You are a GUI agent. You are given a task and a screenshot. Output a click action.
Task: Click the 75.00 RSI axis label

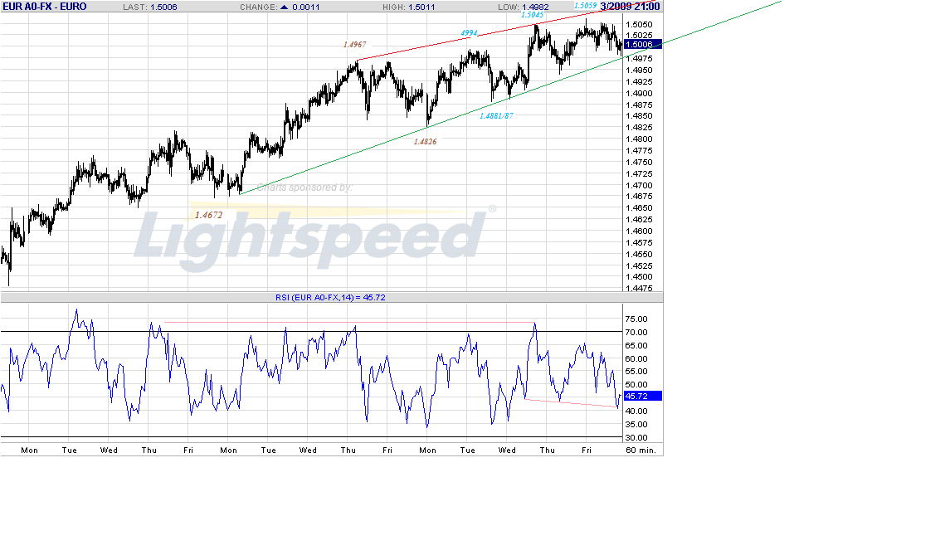[636, 319]
